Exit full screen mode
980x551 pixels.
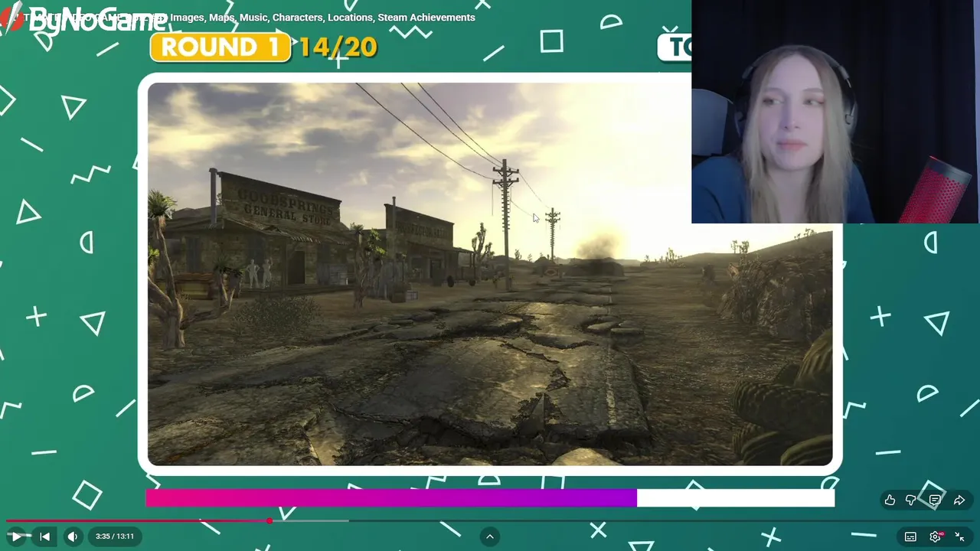click(x=959, y=536)
